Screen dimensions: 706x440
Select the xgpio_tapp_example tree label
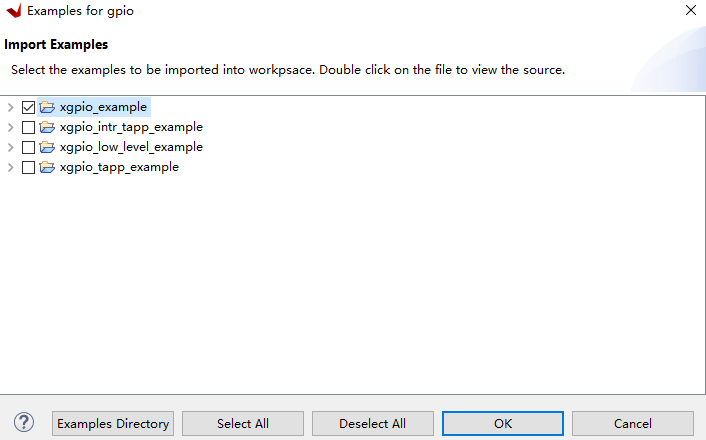pyautogui.click(x=119, y=167)
